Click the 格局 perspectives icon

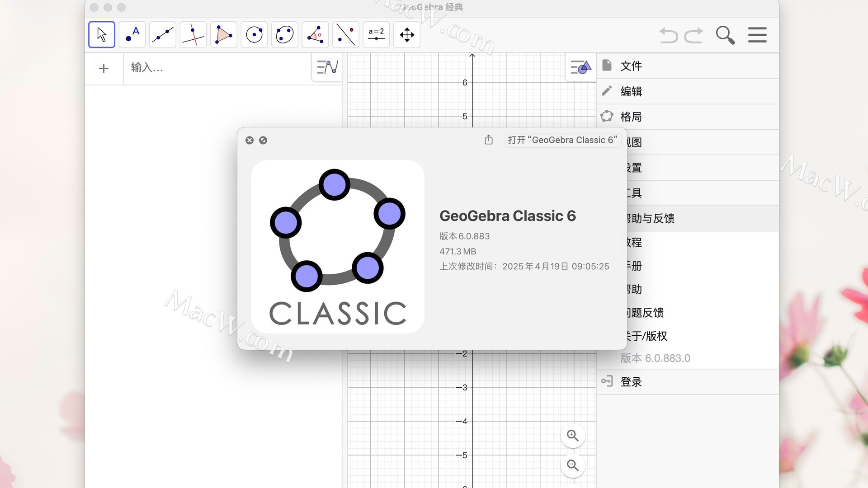(x=607, y=116)
